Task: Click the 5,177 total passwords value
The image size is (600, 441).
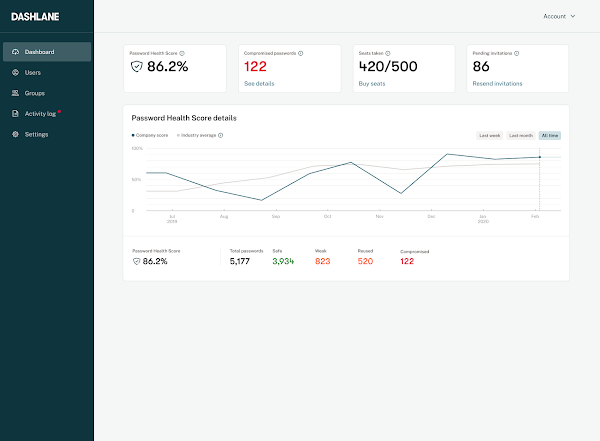Action: [x=240, y=261]
